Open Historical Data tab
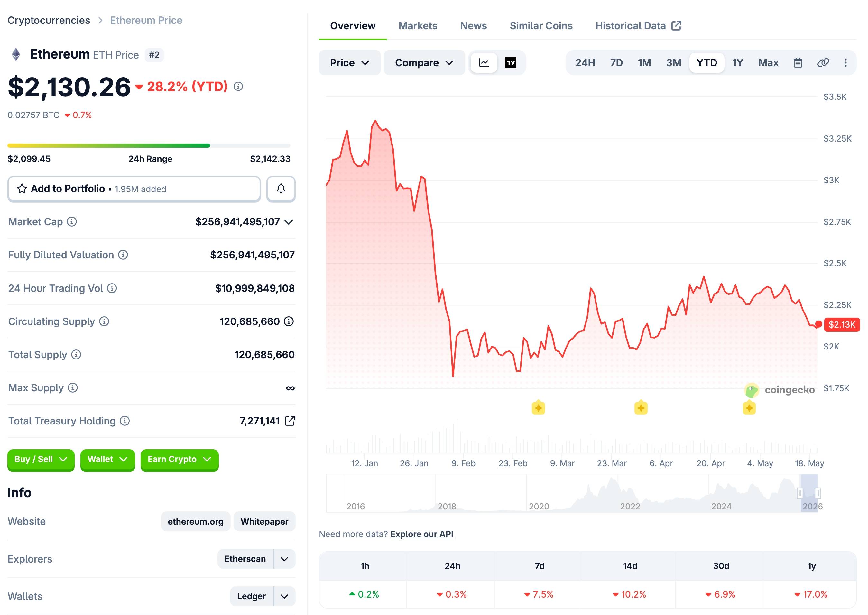The image size is (868, 615). click(638, 26)
